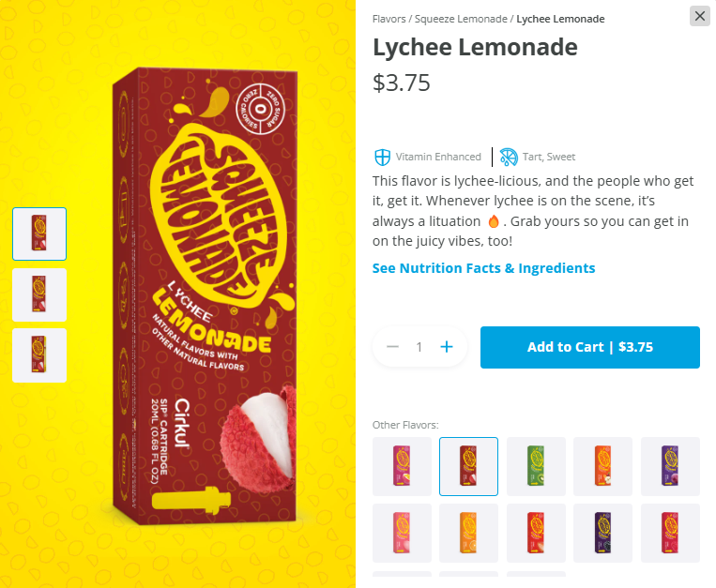The height and width of the screenshot is (588, 716).
Task: Choose the light pink flavor box in second row
Action: [402, 533]
